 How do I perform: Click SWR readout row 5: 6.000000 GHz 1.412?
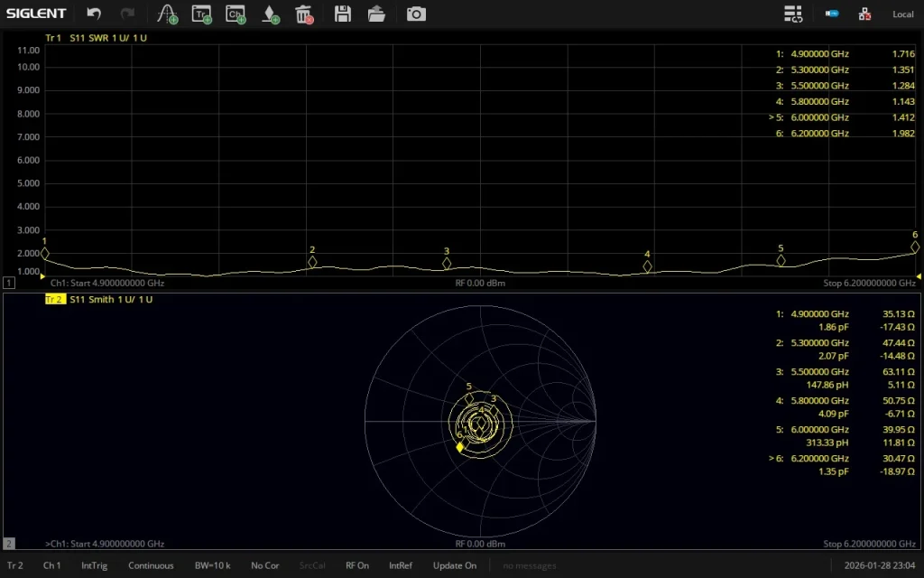pyautogui.click(x=843, y=117)
